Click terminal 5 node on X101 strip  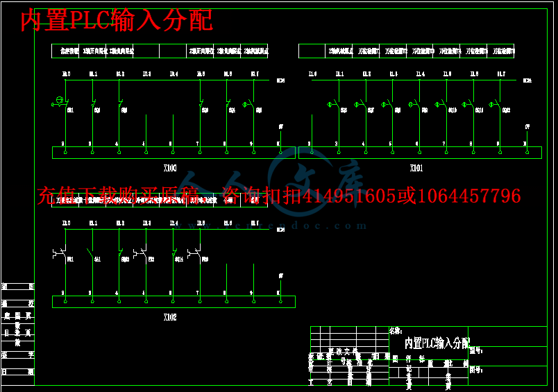[x=393, y=152]
